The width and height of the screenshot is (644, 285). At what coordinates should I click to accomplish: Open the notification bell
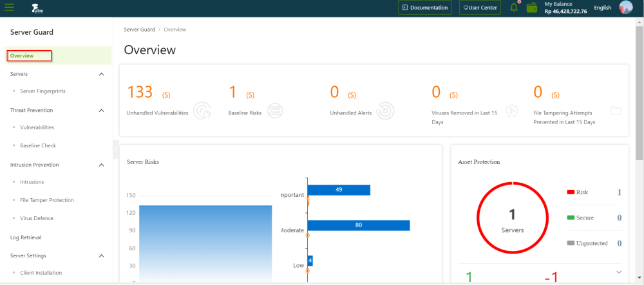tap(514, 7)
